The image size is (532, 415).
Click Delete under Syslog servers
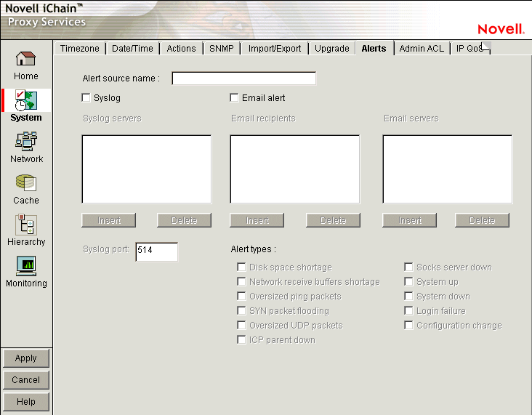(184, 220)
